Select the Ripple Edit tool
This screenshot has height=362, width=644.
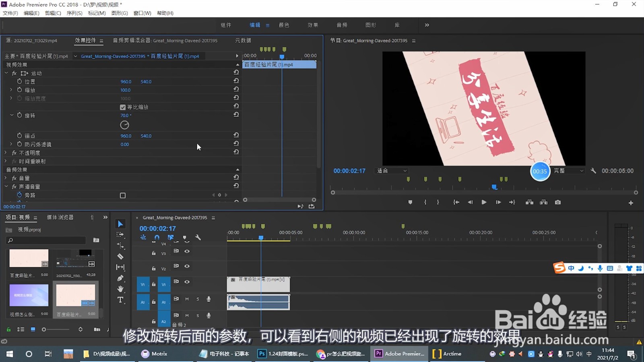point(120,245)
